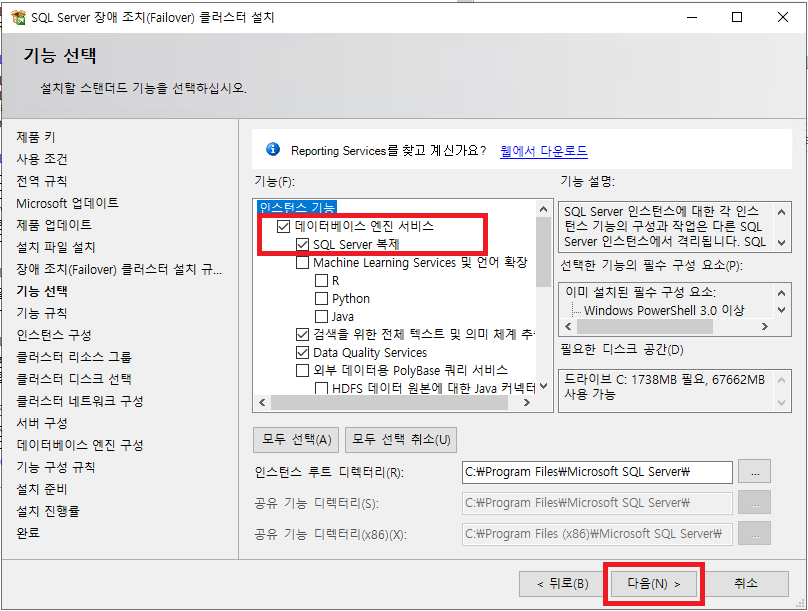The width and height of the screenshot is (808, 611).
Task: Select the 서버 구성 step
Action: pos(42,423)
